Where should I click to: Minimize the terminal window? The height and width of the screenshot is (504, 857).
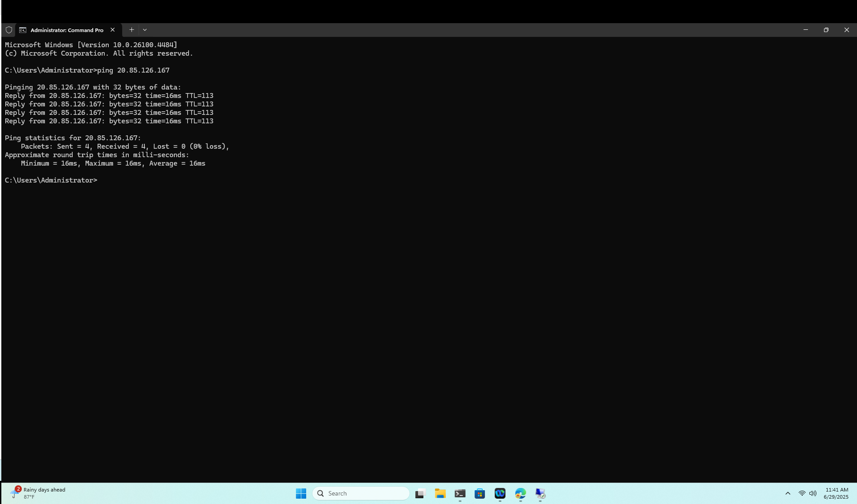[x=806, y=30]
